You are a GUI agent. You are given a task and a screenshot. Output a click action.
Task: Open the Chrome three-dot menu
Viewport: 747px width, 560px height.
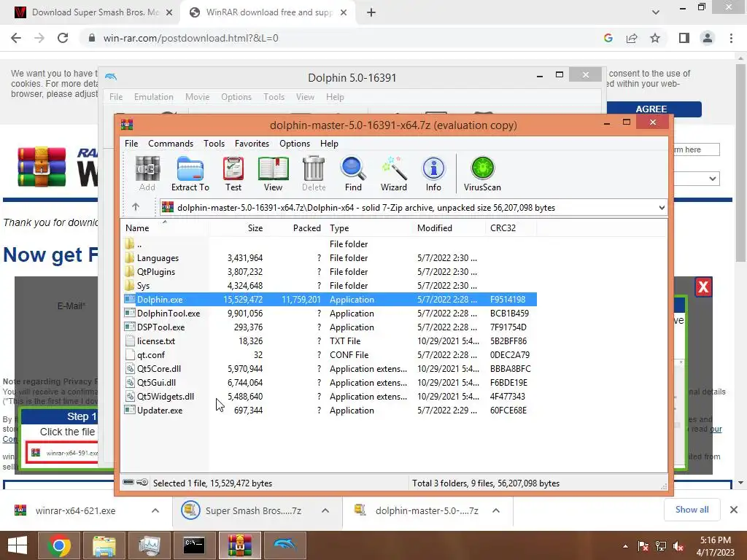pos(731,38)
